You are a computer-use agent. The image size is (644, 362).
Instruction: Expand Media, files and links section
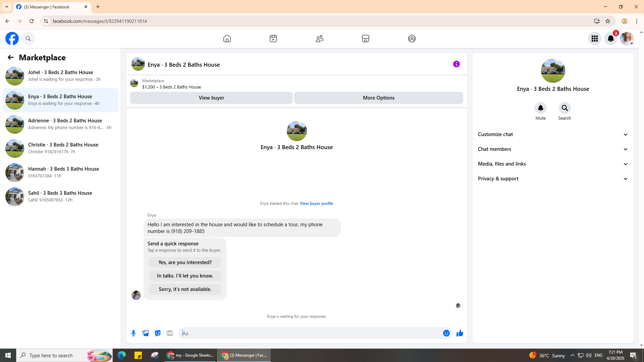[553, 164]
